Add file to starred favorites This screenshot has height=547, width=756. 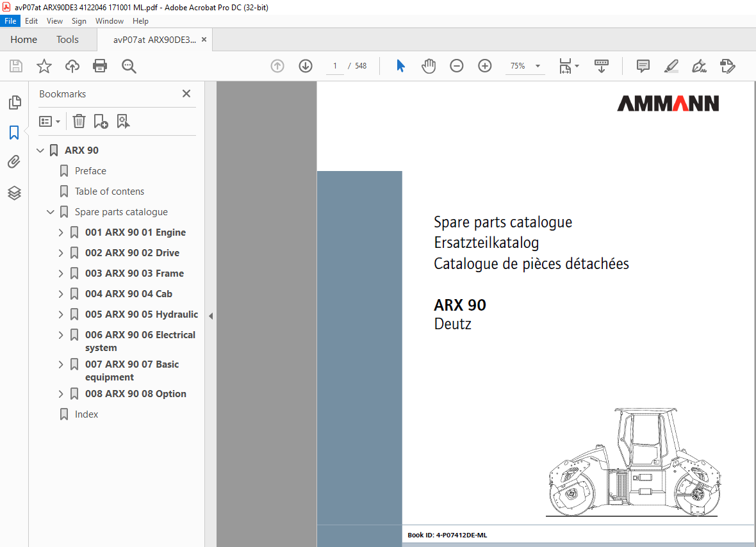[x=44, y=66]
